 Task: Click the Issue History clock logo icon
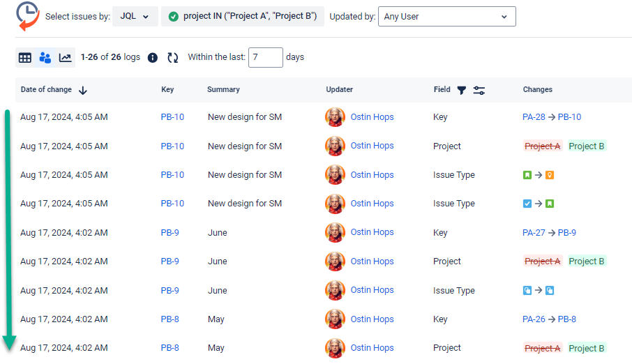(27, 16)
